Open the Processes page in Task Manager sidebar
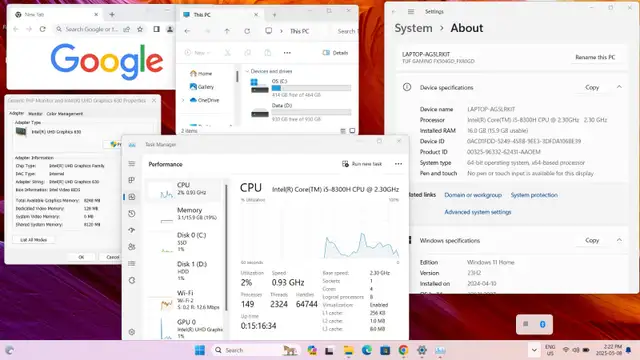Screen dimensions: 640x360 (x=131, y=180)
